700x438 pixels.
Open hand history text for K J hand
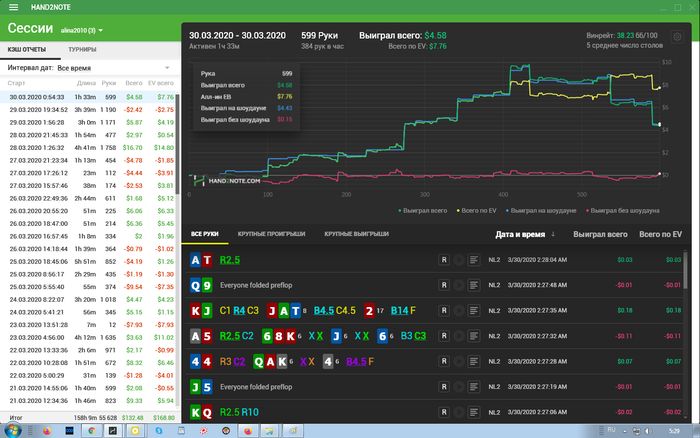click(474, 310)
